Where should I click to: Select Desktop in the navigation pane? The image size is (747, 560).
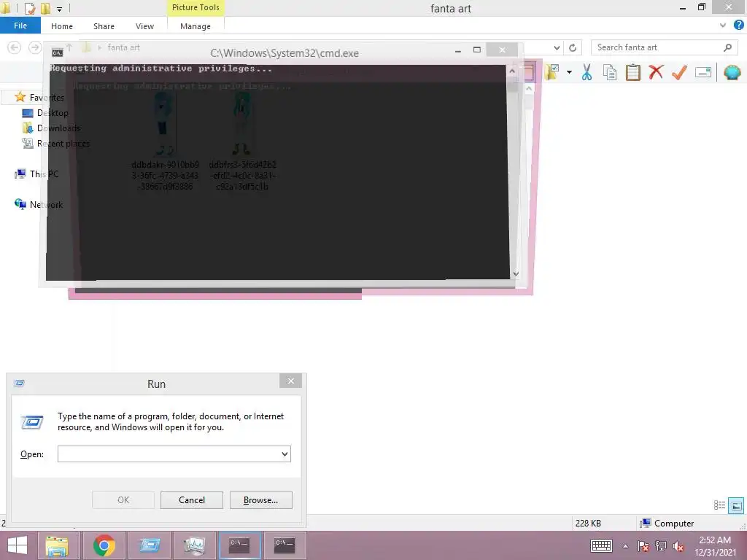(x=53, y=113)
